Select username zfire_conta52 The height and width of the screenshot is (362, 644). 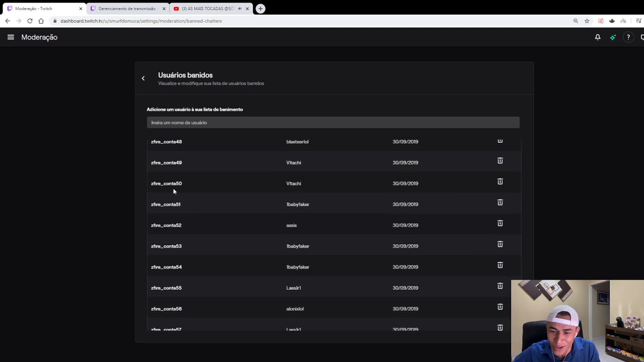[x=166, y=225]
